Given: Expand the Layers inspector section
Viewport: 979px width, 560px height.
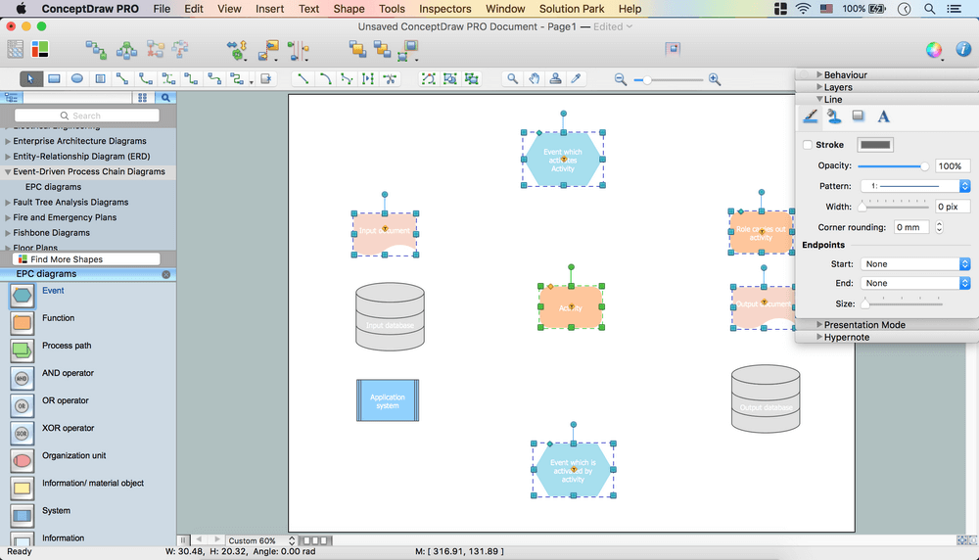Looking at the screenshot, I should point(838,87).
